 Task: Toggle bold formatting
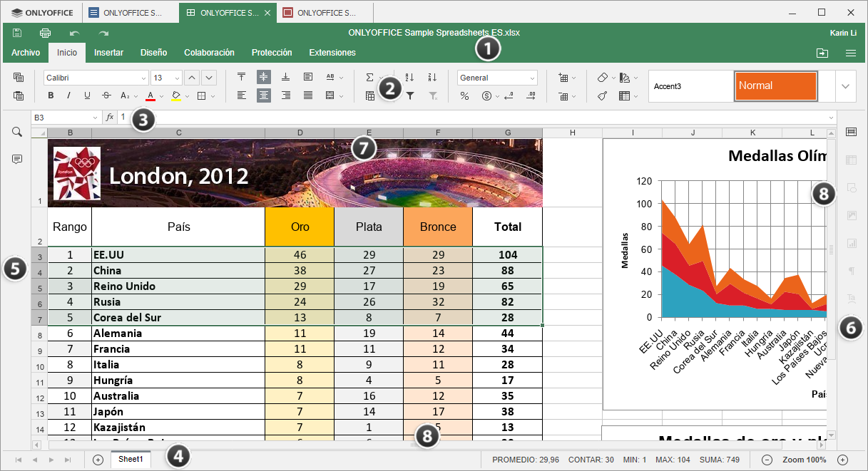(x=51, y=95)
